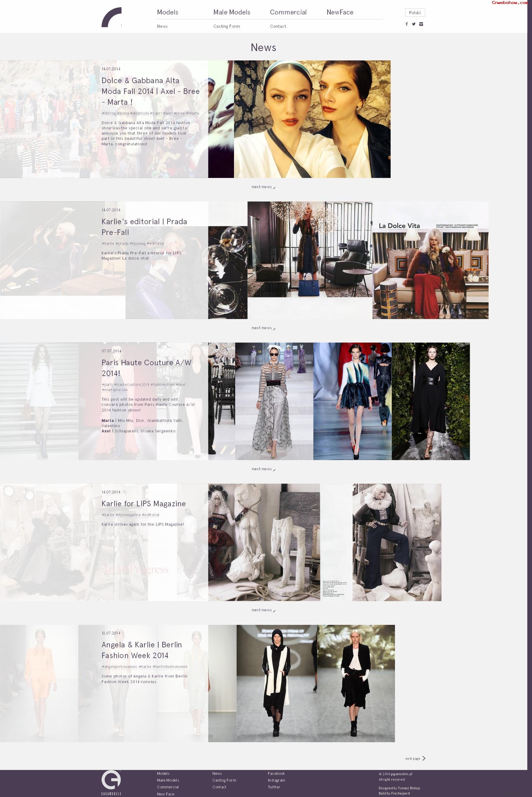This screenshot has width=532, height=797.
Task: Click the #angelajurkowaniec hashtag
Action: (x=119, y=667)
